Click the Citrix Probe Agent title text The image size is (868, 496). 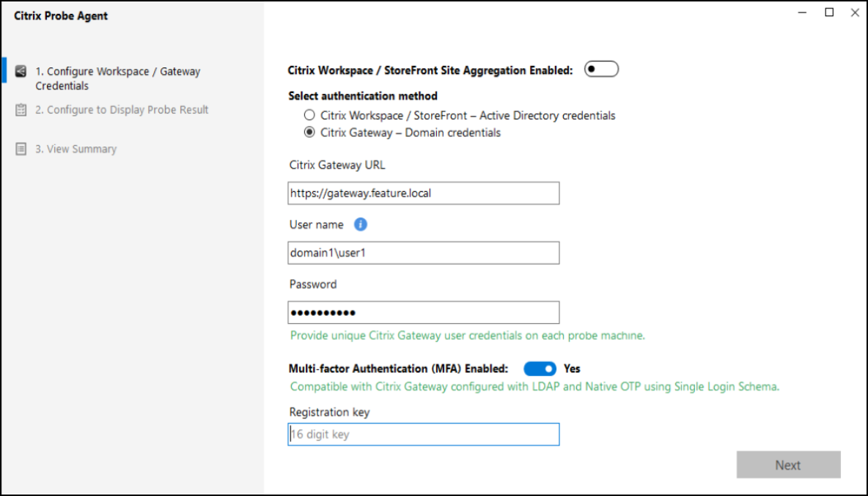tap(61, 16)
